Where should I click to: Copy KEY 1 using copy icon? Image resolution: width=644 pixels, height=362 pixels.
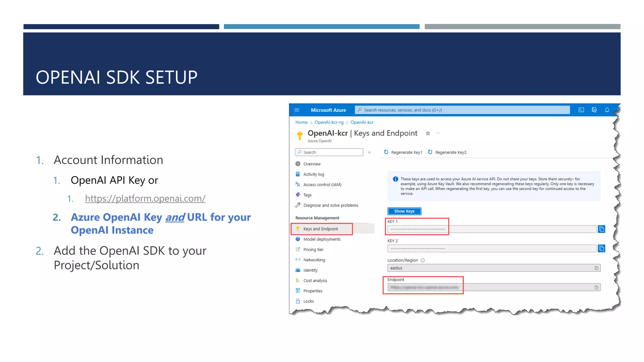click(x=601, y=229)
